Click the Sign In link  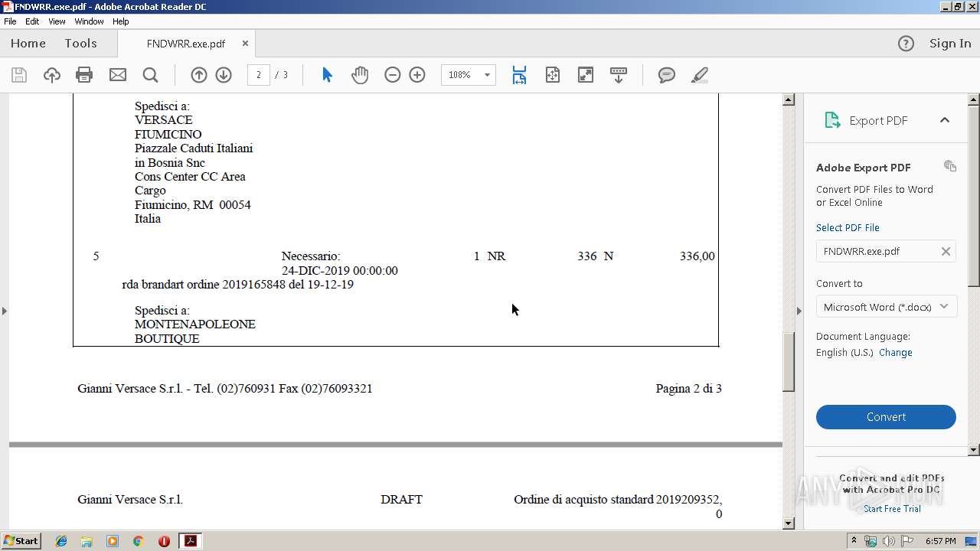[x=950, y=44]
